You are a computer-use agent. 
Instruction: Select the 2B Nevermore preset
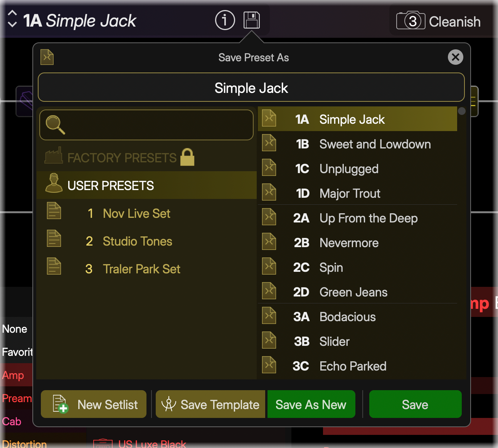[349, 243]
